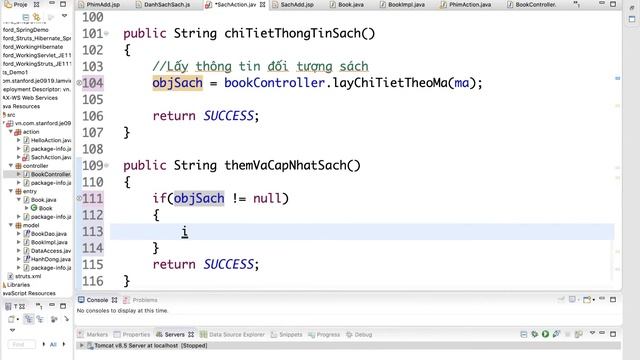Switch to SachAdd.jsp editor tab
The width and height of the screenshot is (640, 360).
(293, 4)
